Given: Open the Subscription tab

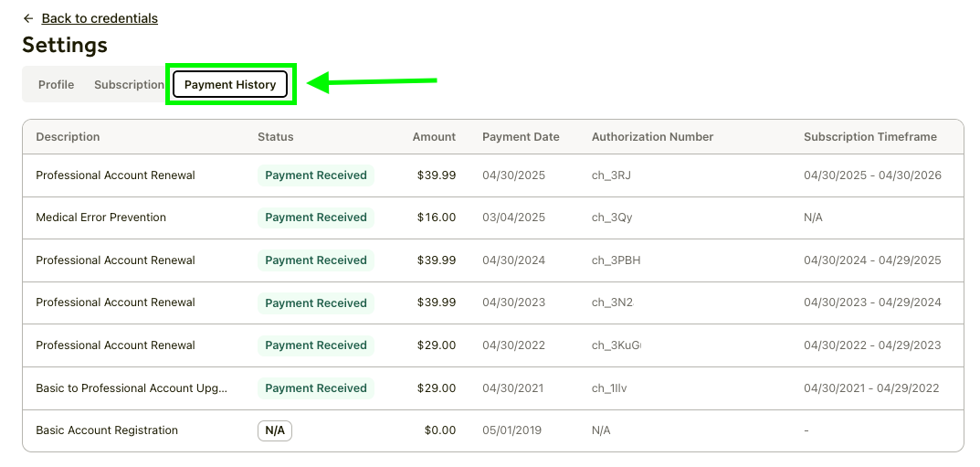Looking at the screenshot, I should (129, 85).
